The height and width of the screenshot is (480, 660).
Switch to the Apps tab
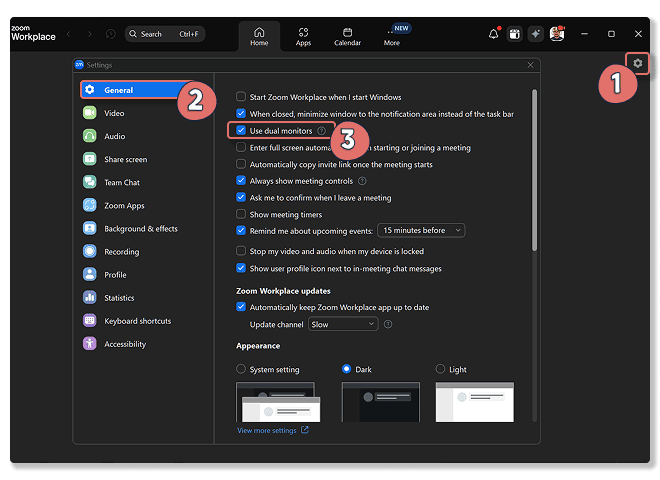click(x=303, y=36)
